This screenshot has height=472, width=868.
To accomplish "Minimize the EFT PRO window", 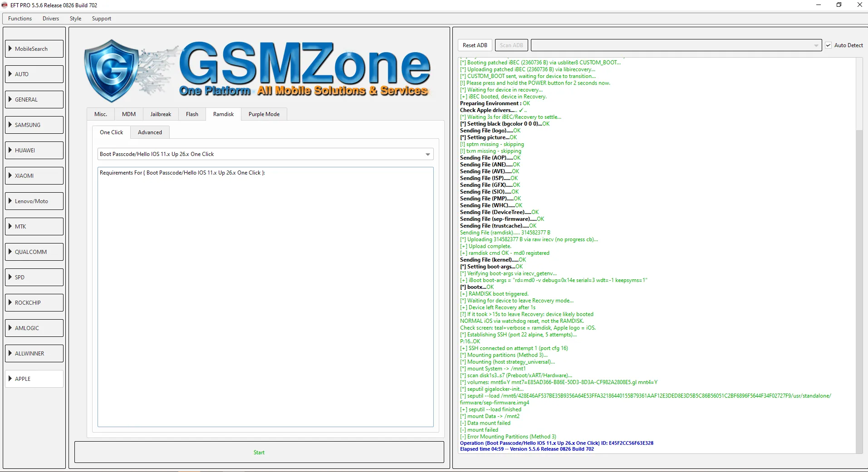I will point(819,5).
